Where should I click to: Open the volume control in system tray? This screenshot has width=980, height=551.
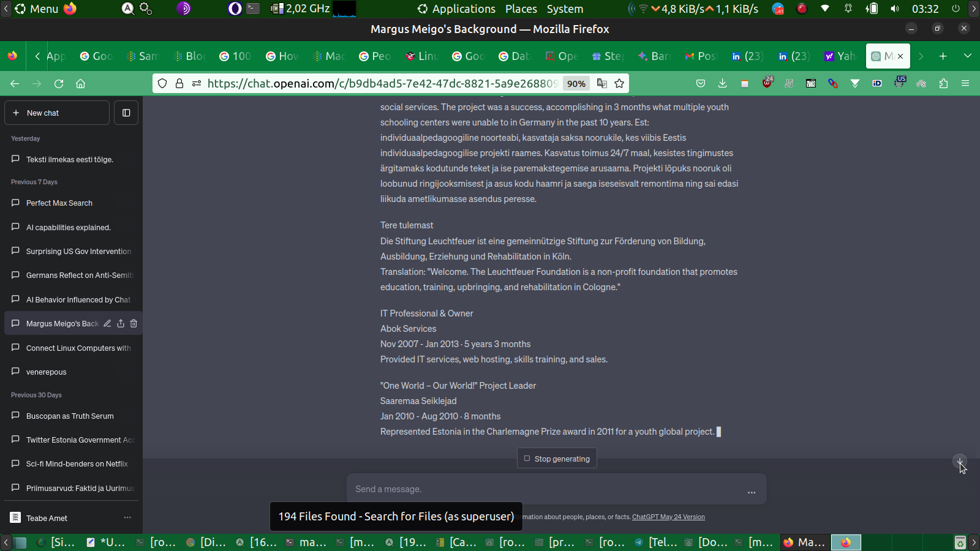click(895, 9)
